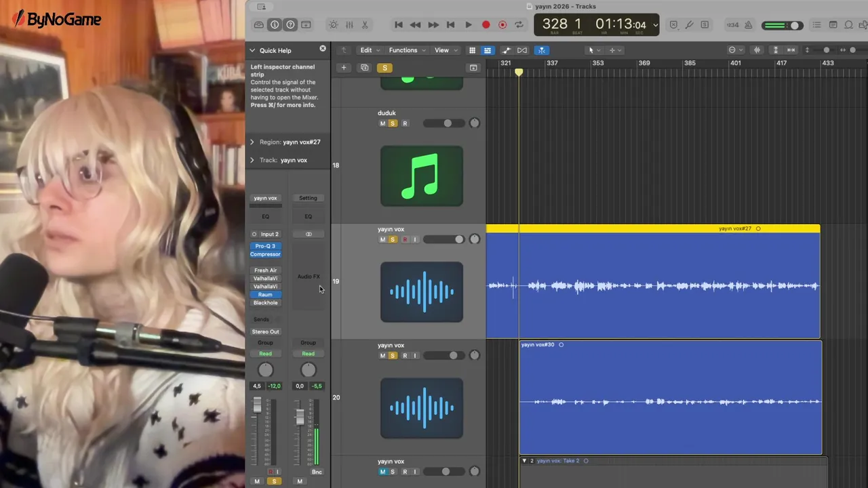Open the Pro-Q 3 plugin
Screen dimensions: 868x488
pyautogui.click(x=265, y=246)
